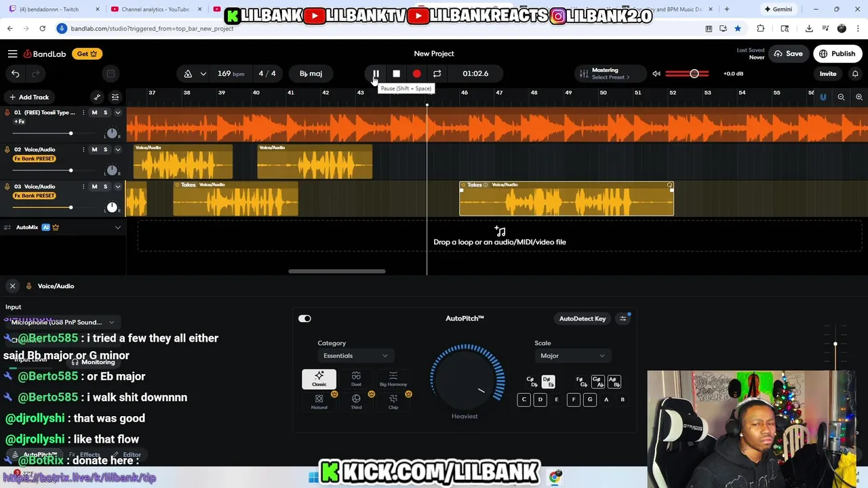This screenshot has width=868, height=488.
Task: Click the zoom in magnifier icon
Action: [859, 97]
